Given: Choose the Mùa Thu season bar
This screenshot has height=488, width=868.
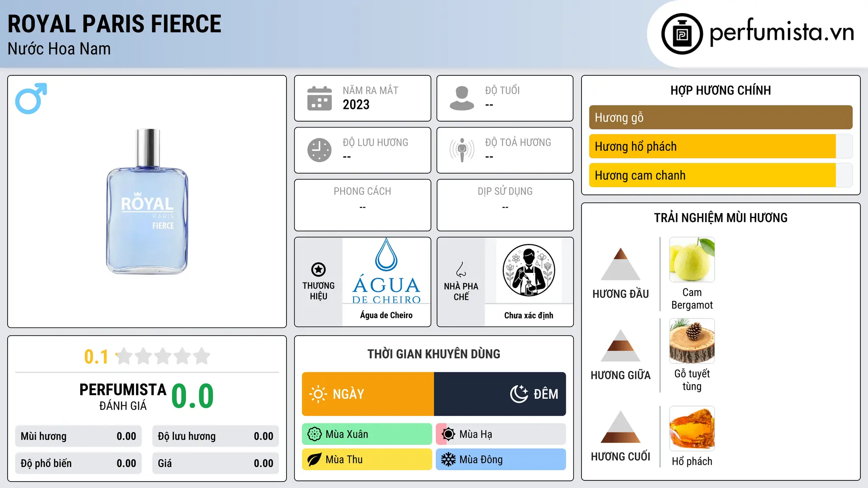Looking at the screenshot, I should click(x=367, y=460).
